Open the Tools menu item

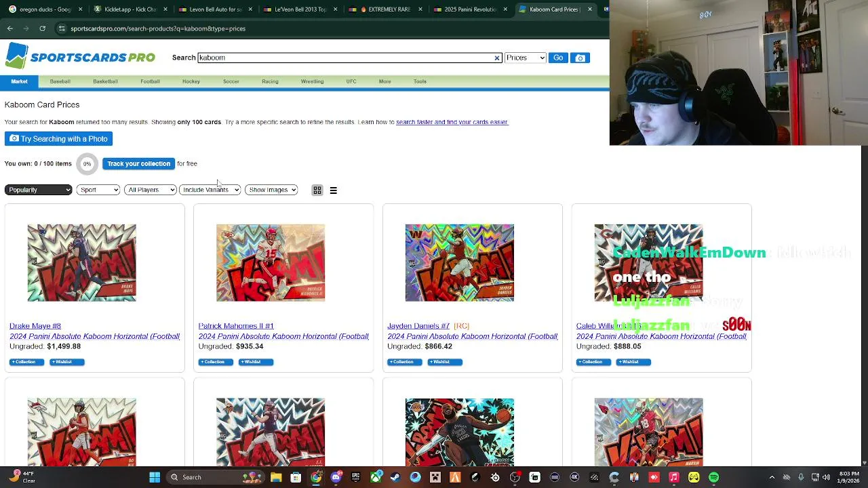coord(420,81)
